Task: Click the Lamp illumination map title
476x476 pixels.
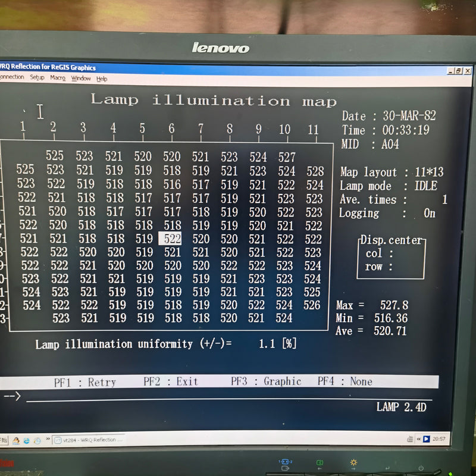Action: [214, 100]
